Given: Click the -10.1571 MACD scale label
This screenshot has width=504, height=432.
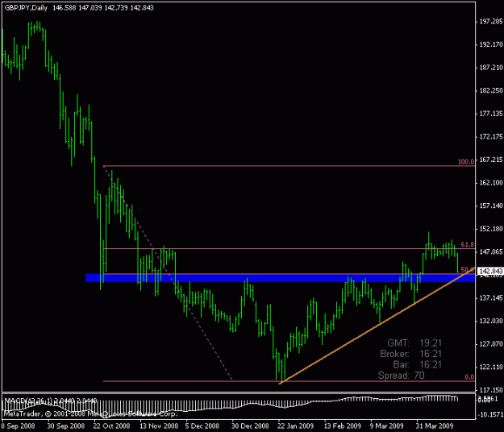Looking at the screenshot, I should click(x=491, y=414).
